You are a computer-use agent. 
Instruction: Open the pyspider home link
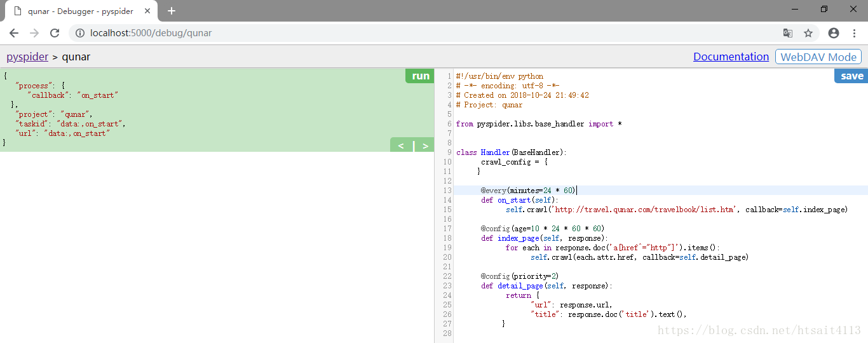[27, 57]
